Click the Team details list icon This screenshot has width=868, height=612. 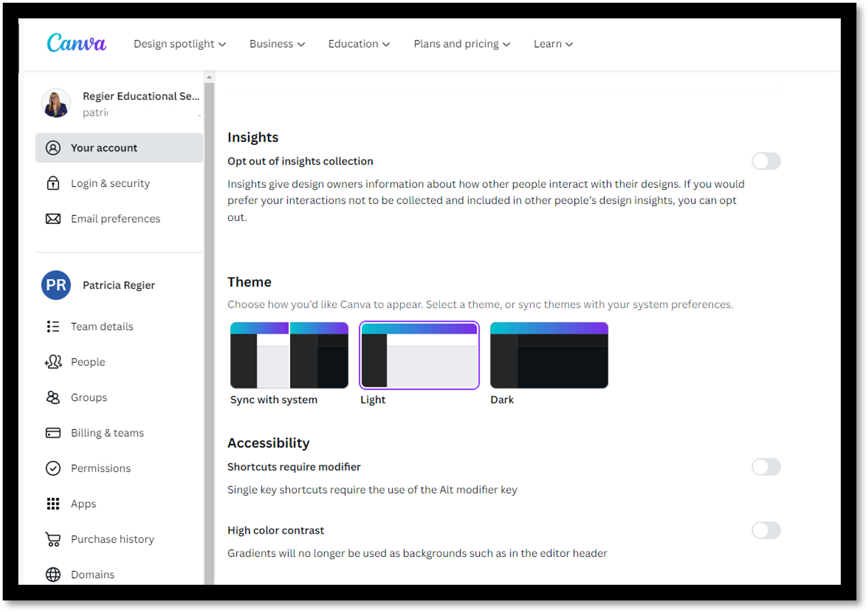53,327
